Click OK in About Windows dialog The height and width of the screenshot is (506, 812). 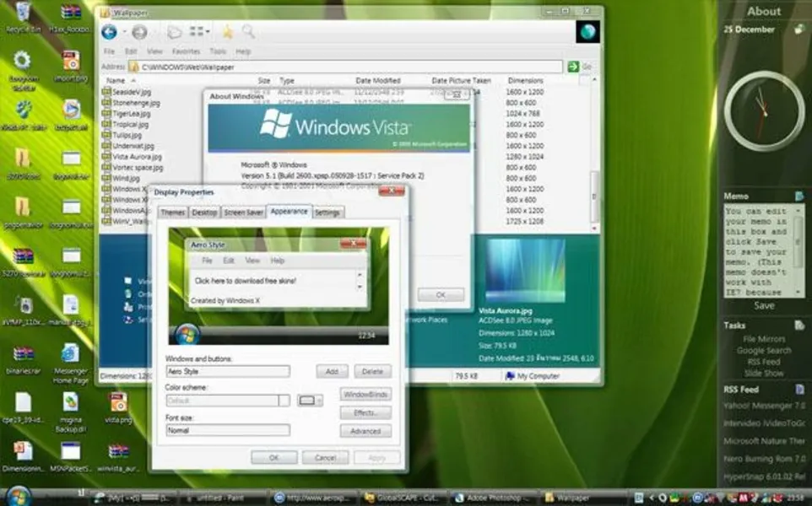[441, 294]
